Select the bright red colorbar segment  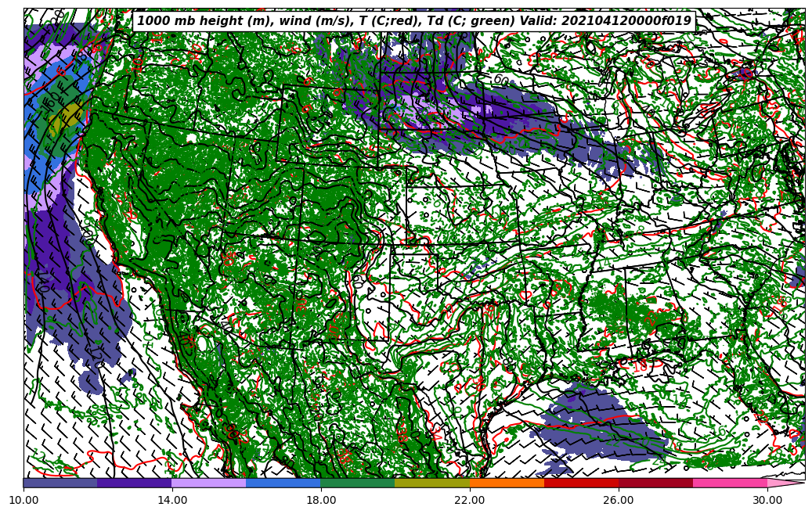[581, 483]
